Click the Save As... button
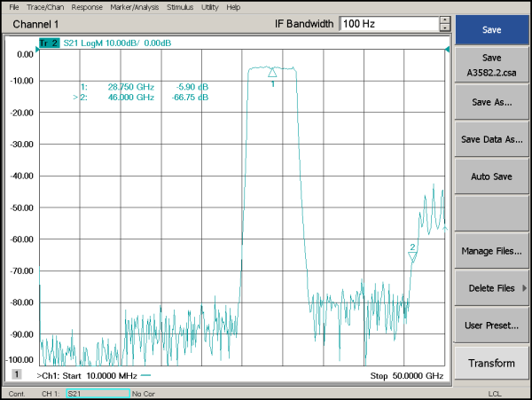 coord(491,102)
